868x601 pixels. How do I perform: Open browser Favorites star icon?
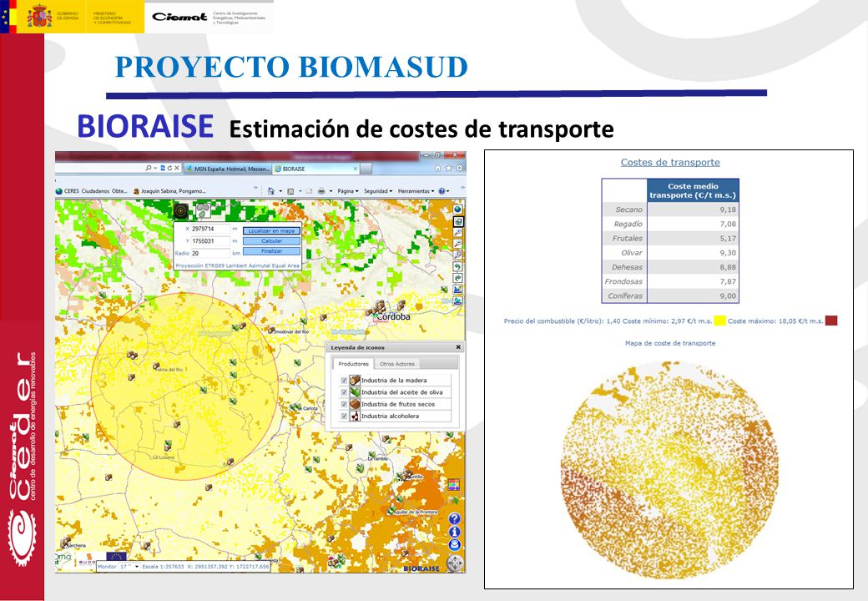448,169
